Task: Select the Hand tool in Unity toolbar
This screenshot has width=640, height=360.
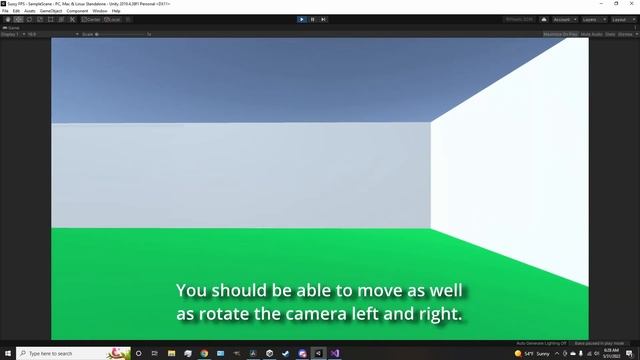Action: click(x=8, y=20)
